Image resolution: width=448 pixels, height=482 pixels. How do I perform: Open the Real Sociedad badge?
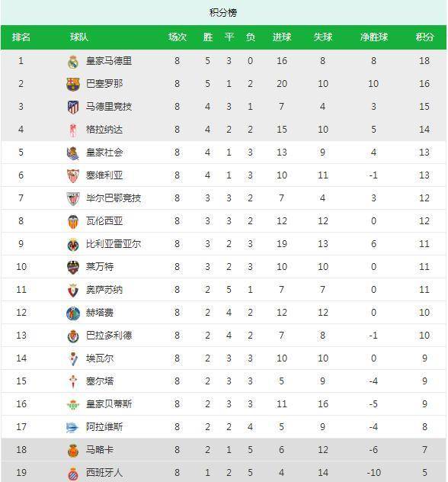tap(73, 153)
